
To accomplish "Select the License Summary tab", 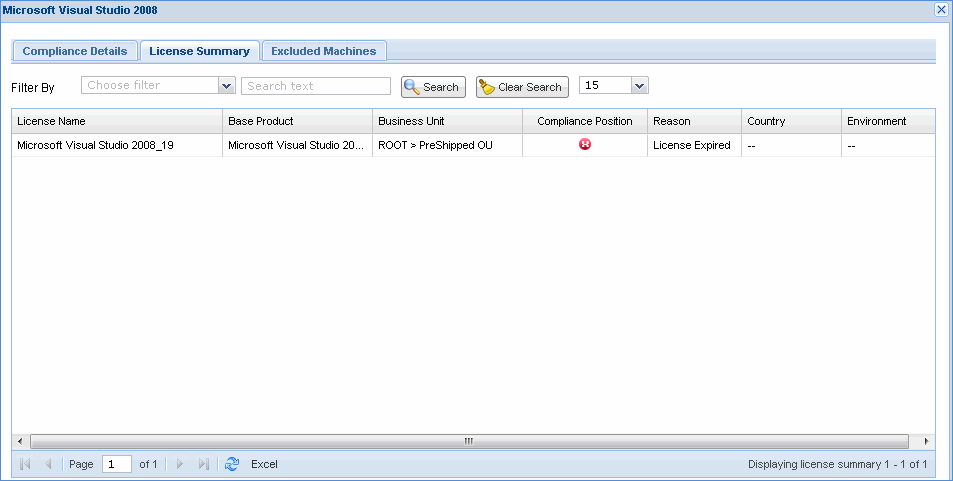I will (199, 51).
